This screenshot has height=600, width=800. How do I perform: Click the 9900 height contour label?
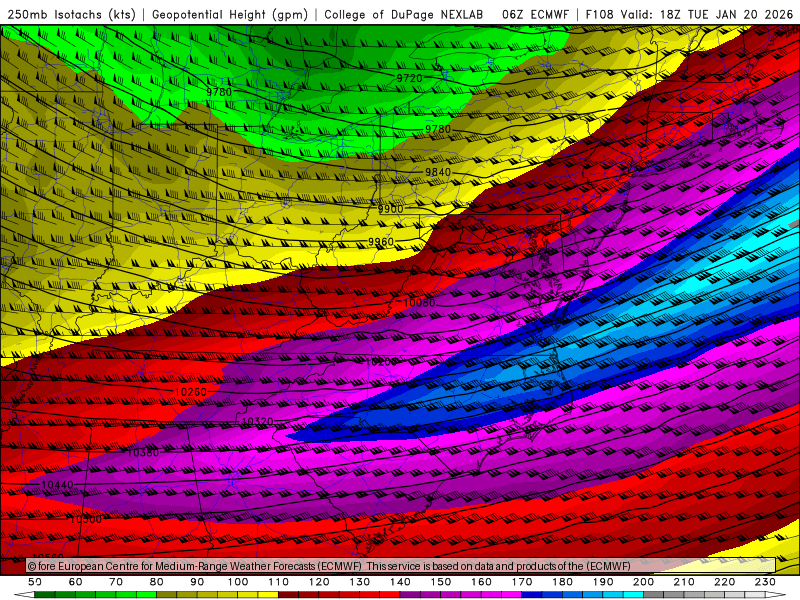(390, 209)
